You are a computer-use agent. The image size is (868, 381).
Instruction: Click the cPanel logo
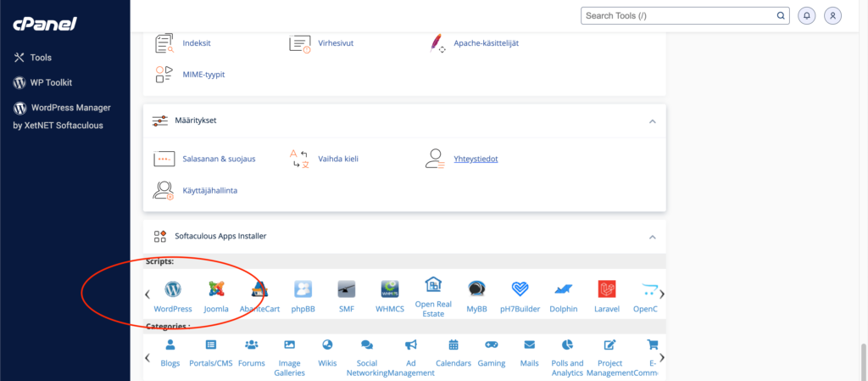tap(44, 23)
